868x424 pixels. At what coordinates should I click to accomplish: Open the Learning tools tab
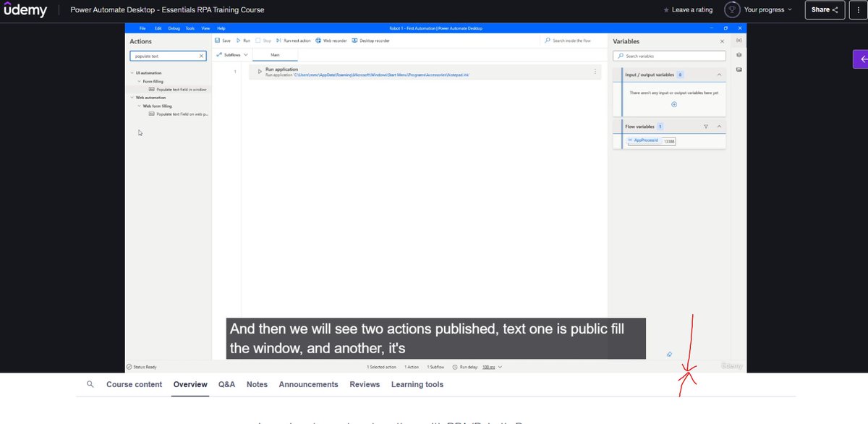coord(417,384)
